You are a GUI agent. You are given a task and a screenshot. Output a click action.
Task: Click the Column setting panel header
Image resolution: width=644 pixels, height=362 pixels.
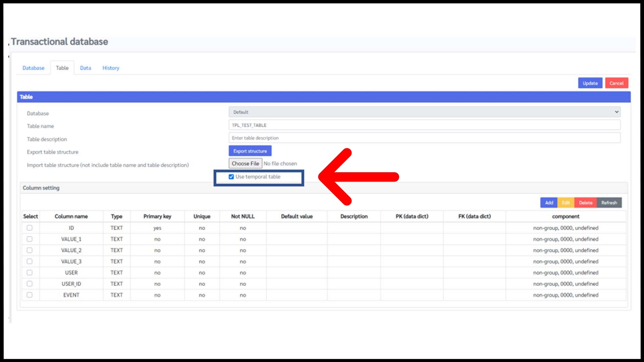(324, 188)
